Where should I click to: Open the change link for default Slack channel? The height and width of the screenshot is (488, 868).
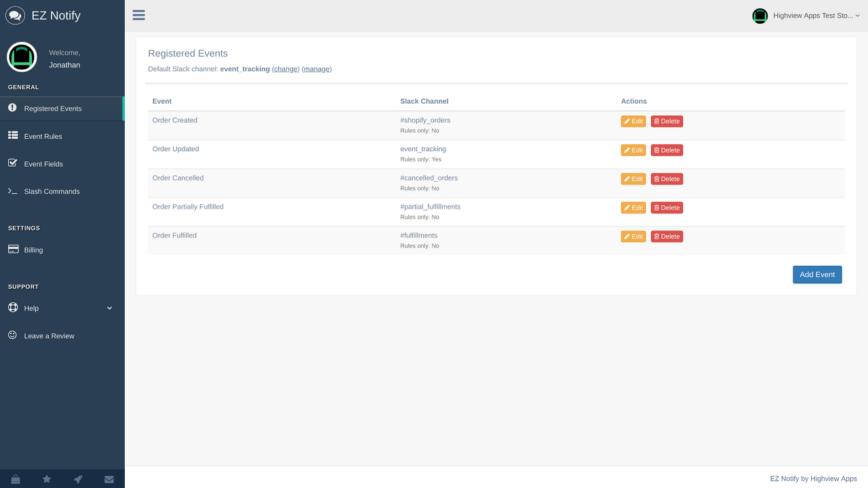click(285, 68)
